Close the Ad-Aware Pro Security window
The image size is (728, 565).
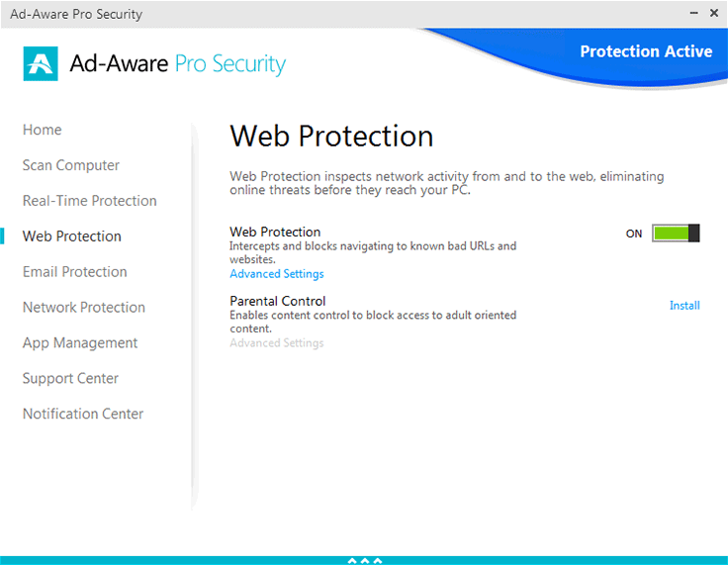coord(714,13)
